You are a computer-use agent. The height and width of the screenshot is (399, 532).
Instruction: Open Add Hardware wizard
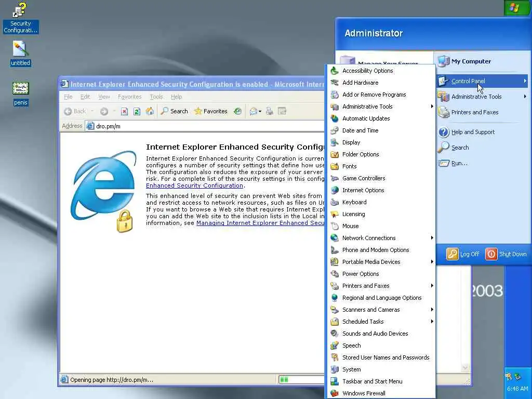click(x=380, y=83)
